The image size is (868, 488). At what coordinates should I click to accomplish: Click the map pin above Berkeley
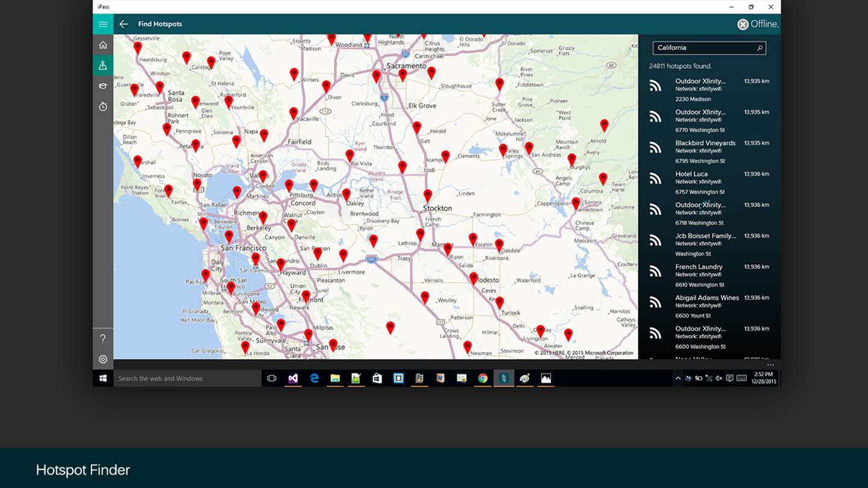[263, 217]
